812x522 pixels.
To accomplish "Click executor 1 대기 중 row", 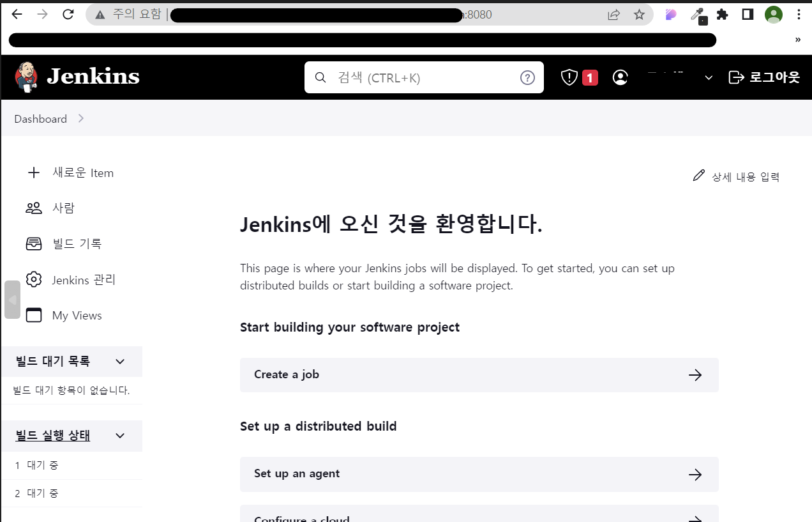I will click(x=71, y=465).
